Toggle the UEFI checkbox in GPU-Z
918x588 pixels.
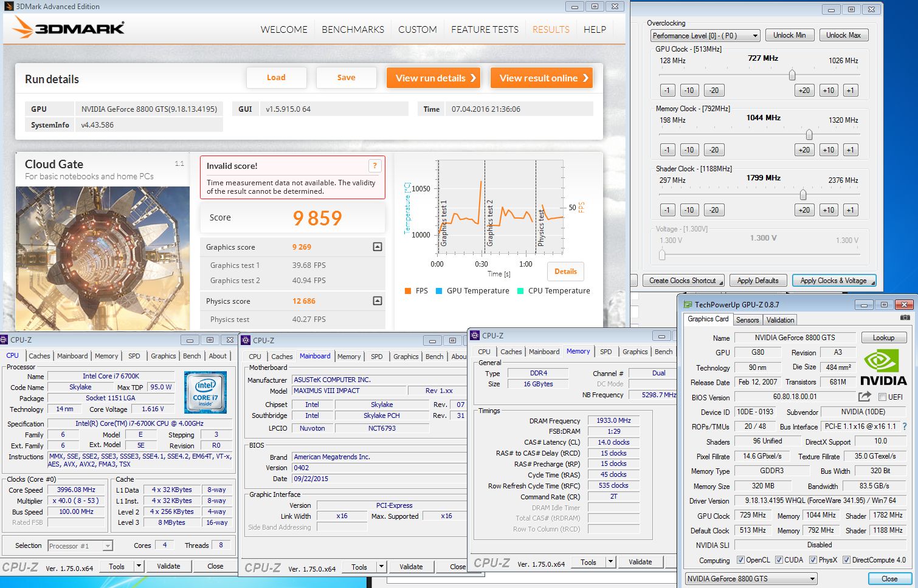click(882, 397)
